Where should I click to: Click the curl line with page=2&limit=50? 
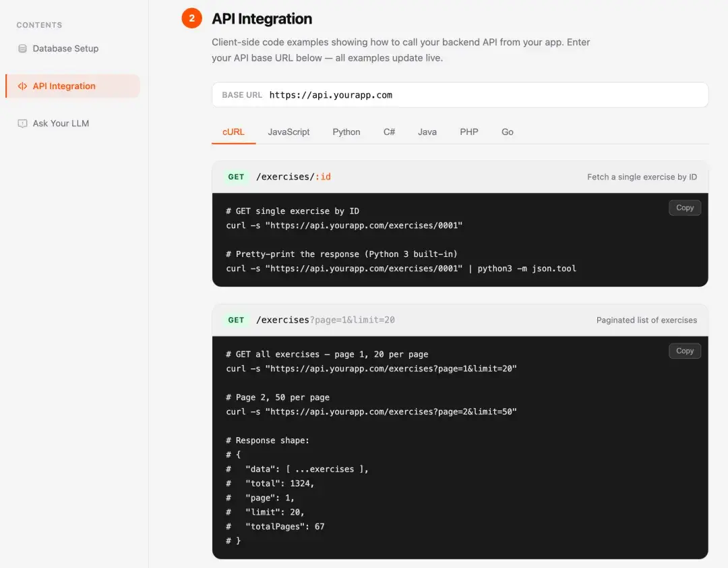(371, 411)
